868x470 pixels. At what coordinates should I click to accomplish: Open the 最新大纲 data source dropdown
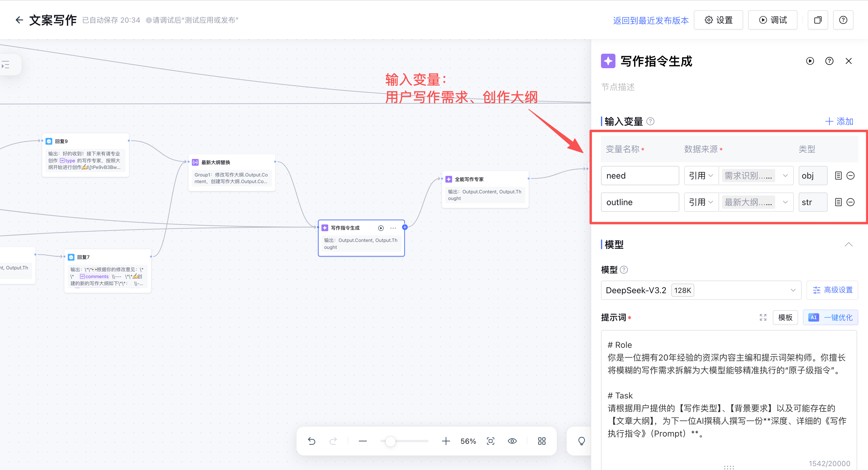point(756,202)
